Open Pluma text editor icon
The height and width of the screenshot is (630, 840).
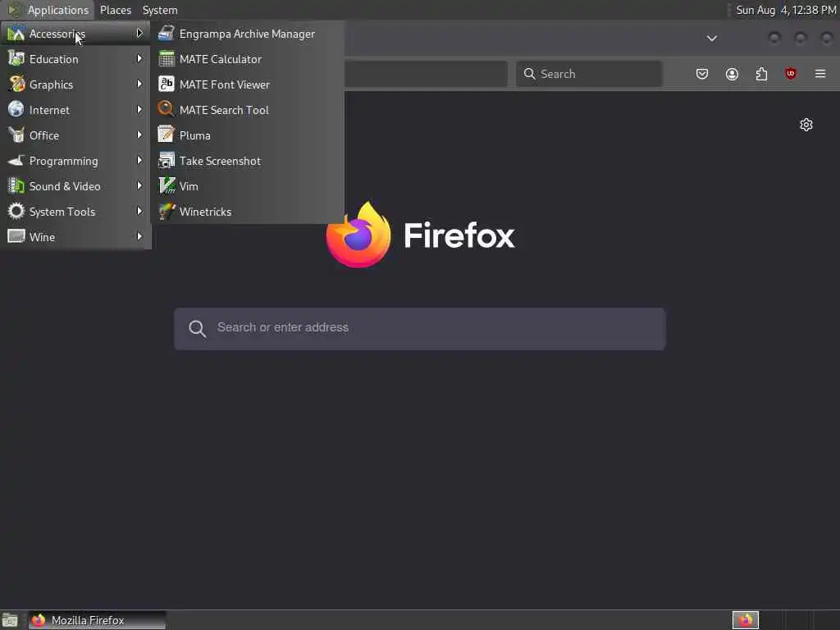166,135
